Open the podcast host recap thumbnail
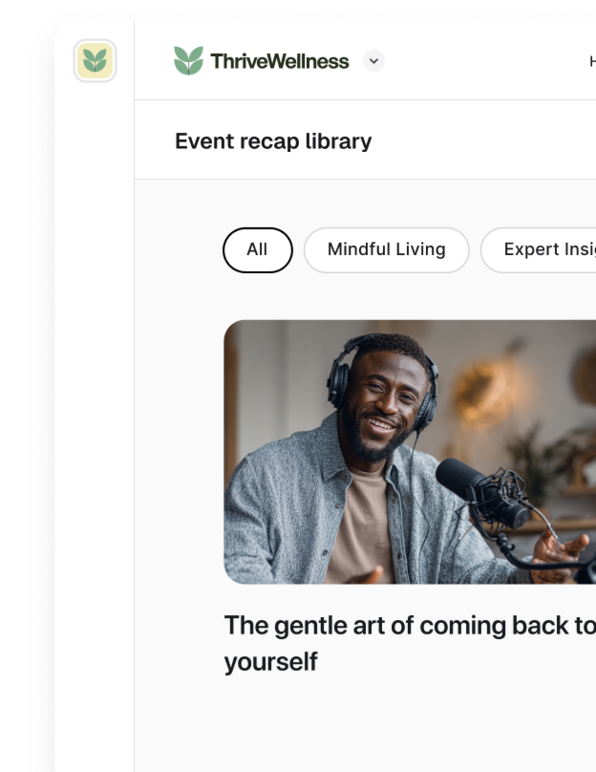596x772 pixels. click(410, 452)
